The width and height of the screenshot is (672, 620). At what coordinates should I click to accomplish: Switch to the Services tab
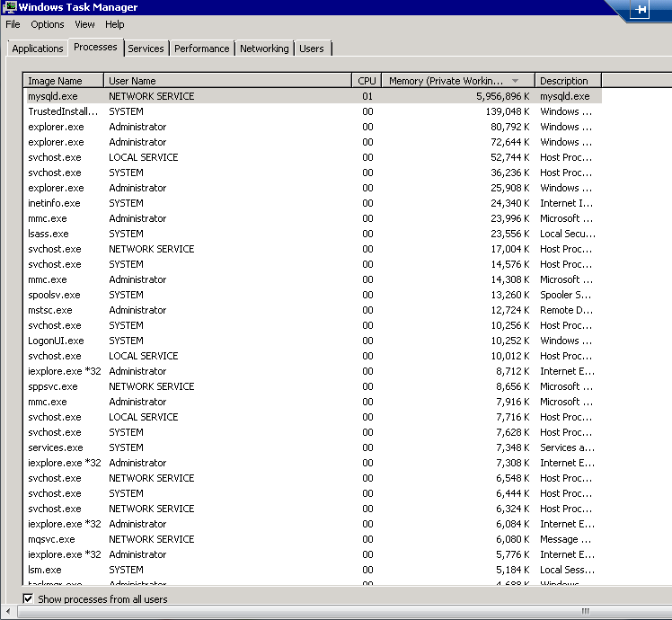(x=146, y=49)
